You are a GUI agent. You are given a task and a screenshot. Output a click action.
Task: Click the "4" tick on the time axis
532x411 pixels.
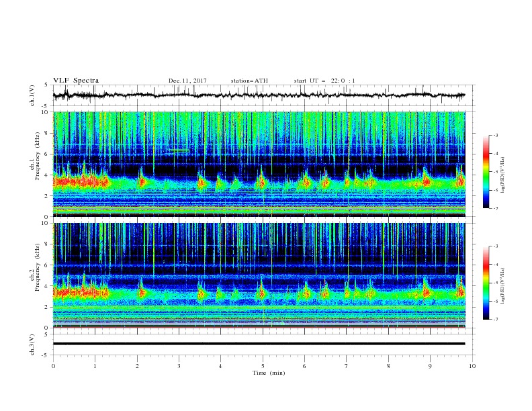click(220, 366)
